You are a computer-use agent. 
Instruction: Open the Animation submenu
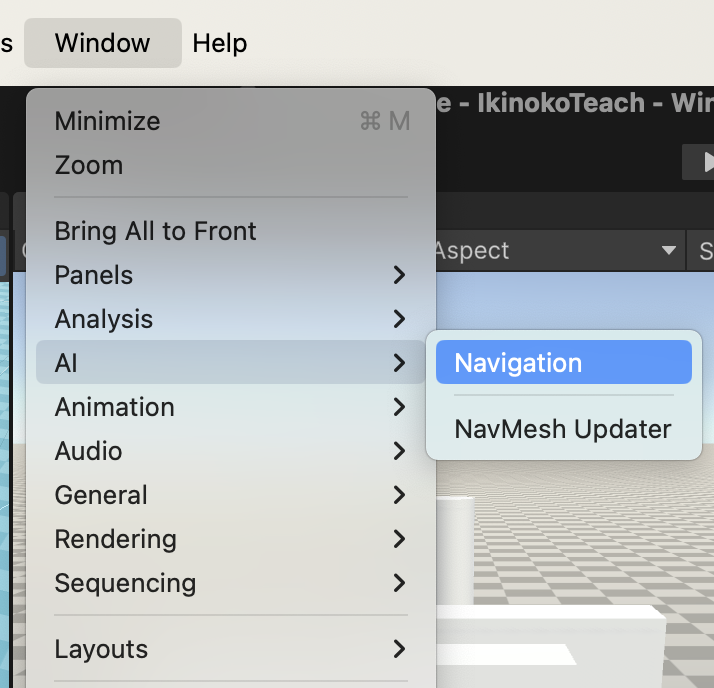coord(114,407)
